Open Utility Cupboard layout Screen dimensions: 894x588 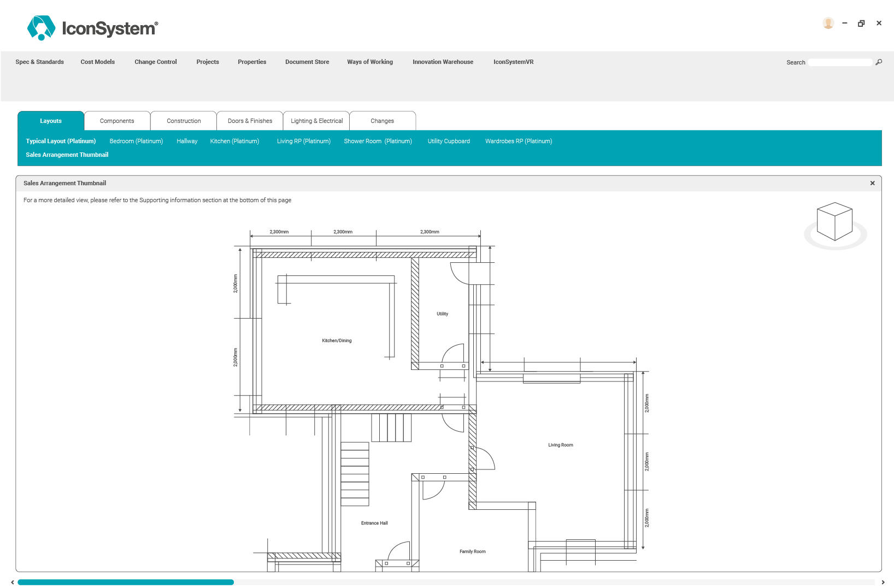(449, 141)
